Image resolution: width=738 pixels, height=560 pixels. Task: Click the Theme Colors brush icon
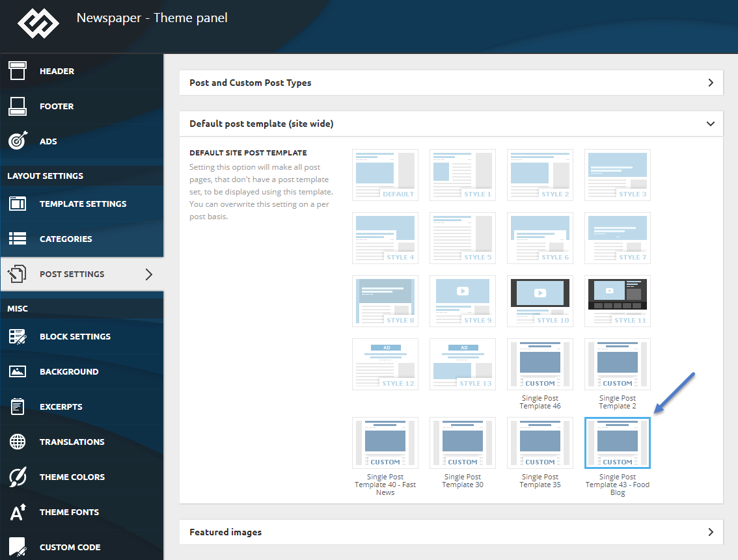tap(18, 477)
